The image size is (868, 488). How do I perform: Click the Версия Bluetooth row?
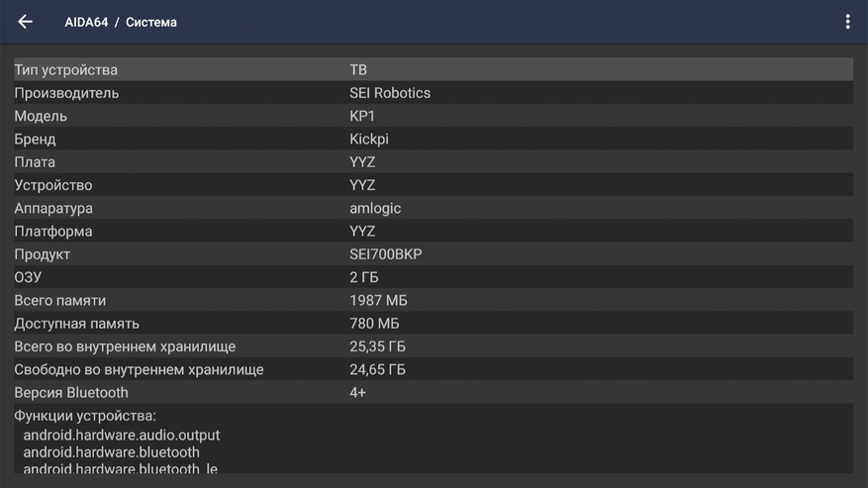pos(433,392)
